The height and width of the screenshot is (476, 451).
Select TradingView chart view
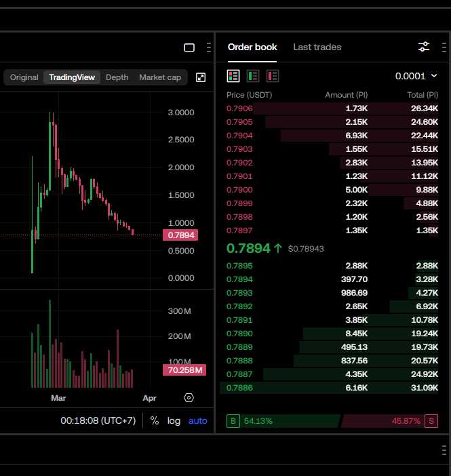72,77
